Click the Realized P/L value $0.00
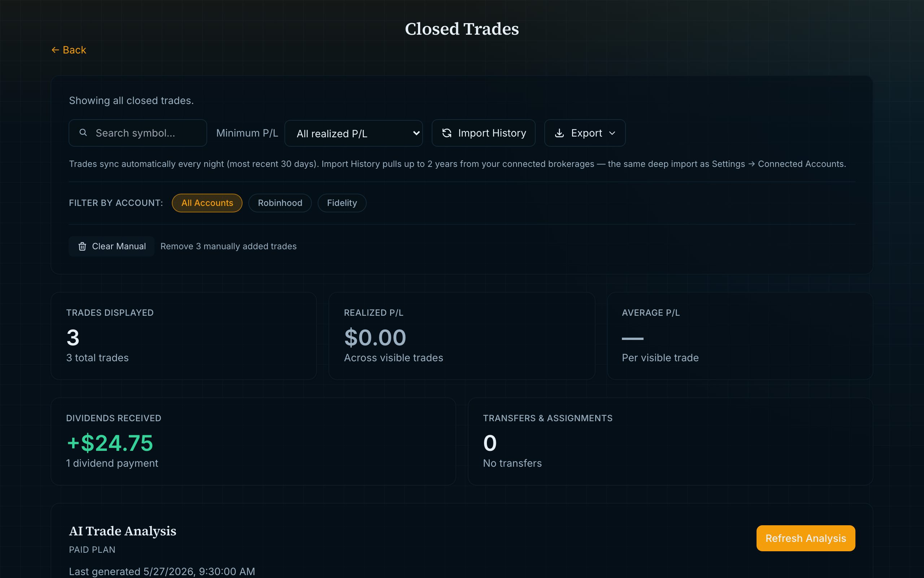The height and width of the screenshot is (578, 924). tap(375, 337)
